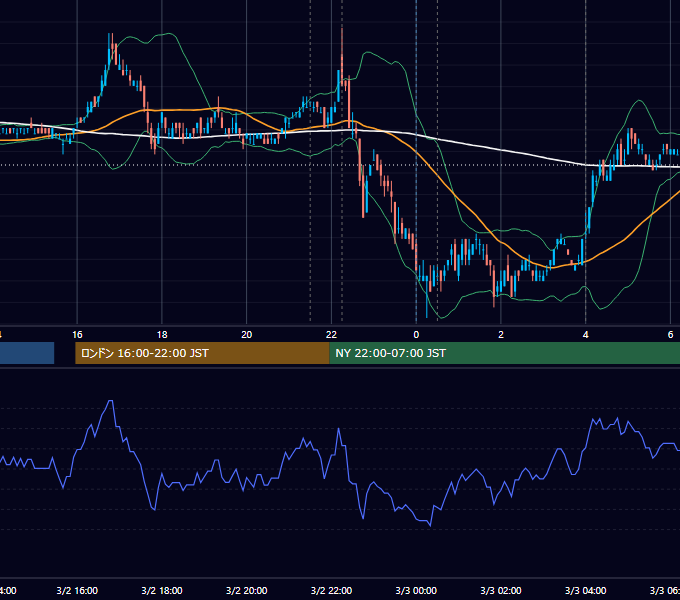The width and height of the screenshot is (680, 600).
Task: Click the 20 hour label on price chart axis
Action: click(x=246, y=335)
